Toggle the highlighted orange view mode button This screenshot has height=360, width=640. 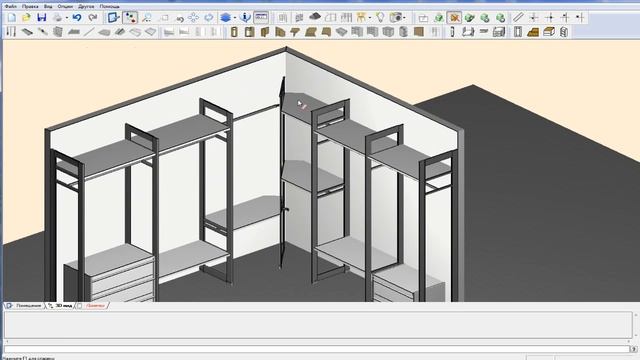tap(454, 18)
